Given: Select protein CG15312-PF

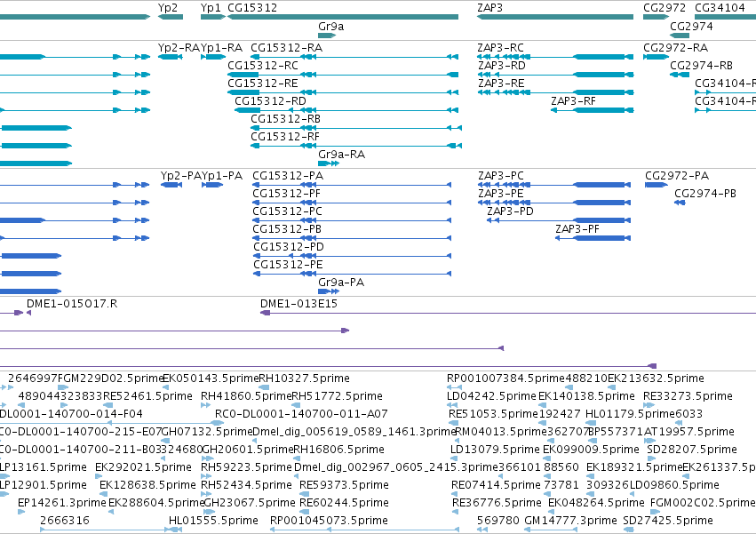Looking at the screenshot, I should (x=287, y=194).
